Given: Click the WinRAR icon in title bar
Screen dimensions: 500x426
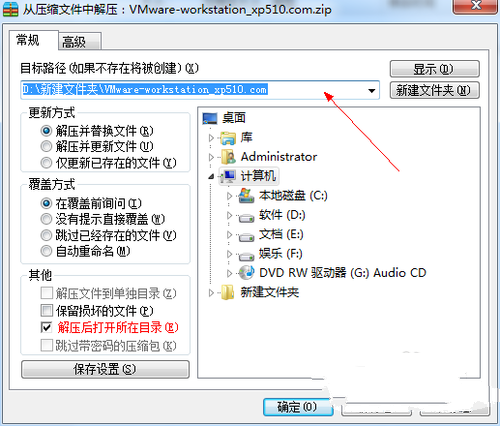Looking at the screenshot, I should point(10,9).
